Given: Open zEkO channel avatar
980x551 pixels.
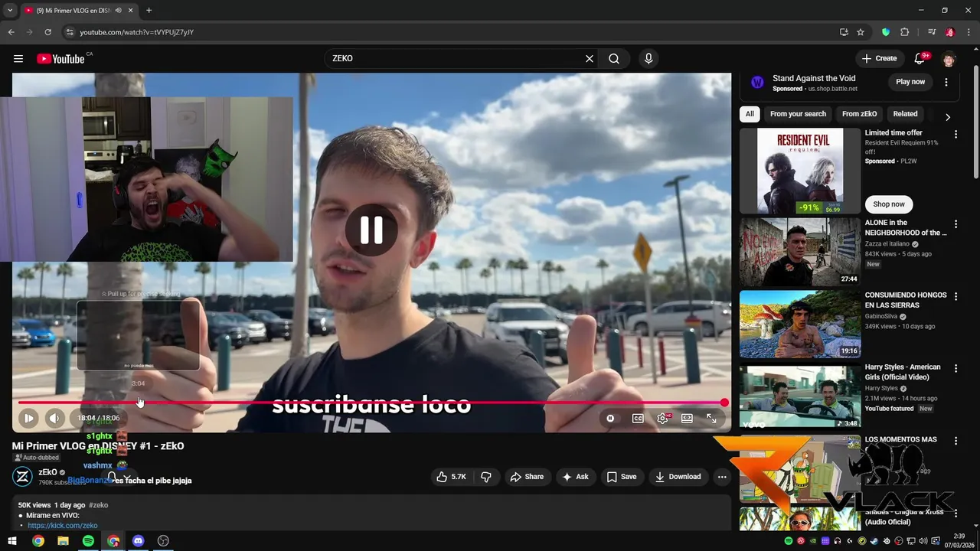Looking at the screenshot, I should click(22, 477).
